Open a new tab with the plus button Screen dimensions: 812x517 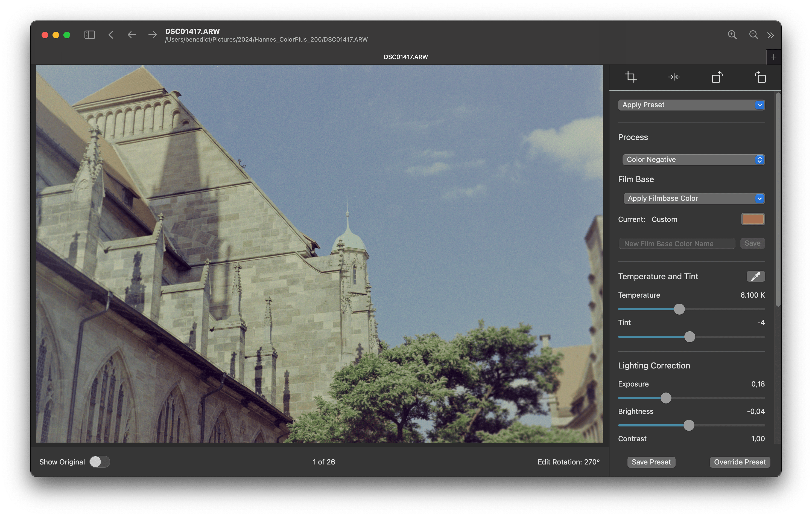(773, 57)
